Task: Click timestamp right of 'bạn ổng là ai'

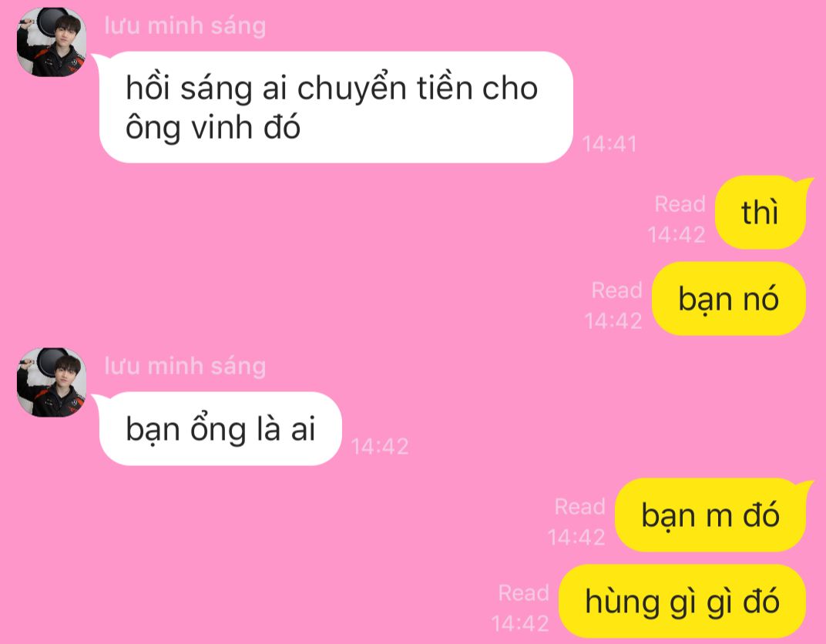Action: (379, 447)
